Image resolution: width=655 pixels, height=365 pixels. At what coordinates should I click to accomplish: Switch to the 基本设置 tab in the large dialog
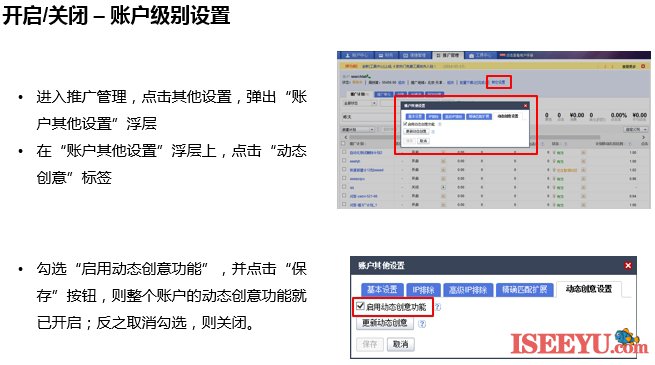click(382, 289)
